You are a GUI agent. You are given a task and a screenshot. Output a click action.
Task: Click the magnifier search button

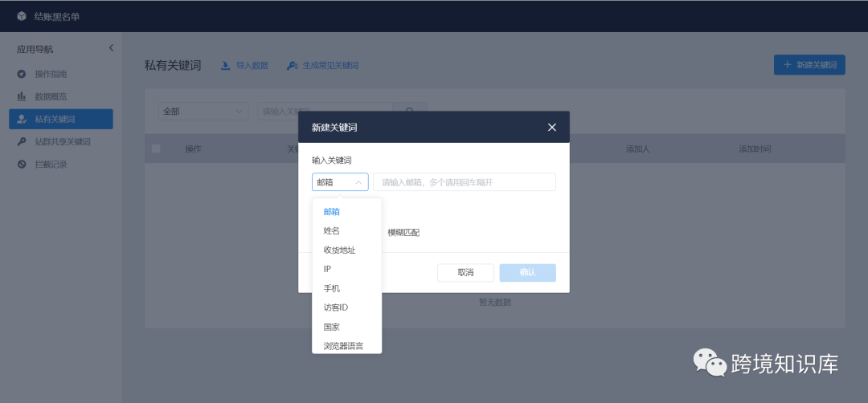(x=410, y=111)
